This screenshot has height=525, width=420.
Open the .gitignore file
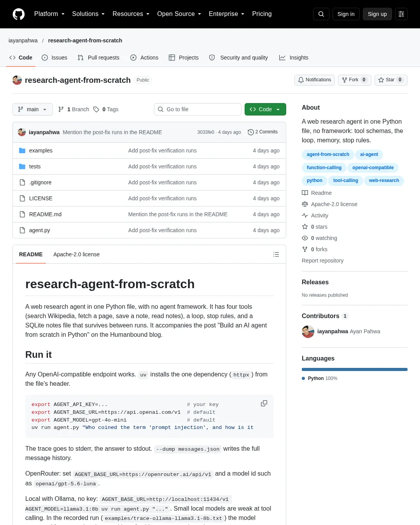pyautogui.click(x=40, y=182)
